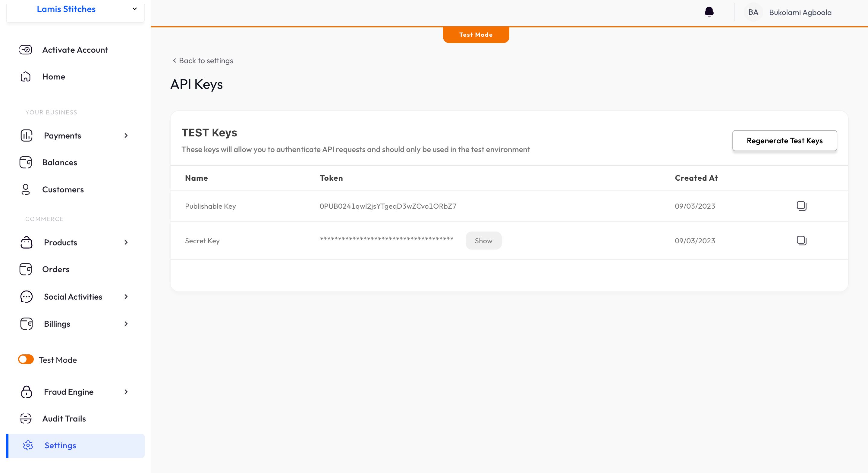Click the Orders sidebar icon

click(26, 269)
